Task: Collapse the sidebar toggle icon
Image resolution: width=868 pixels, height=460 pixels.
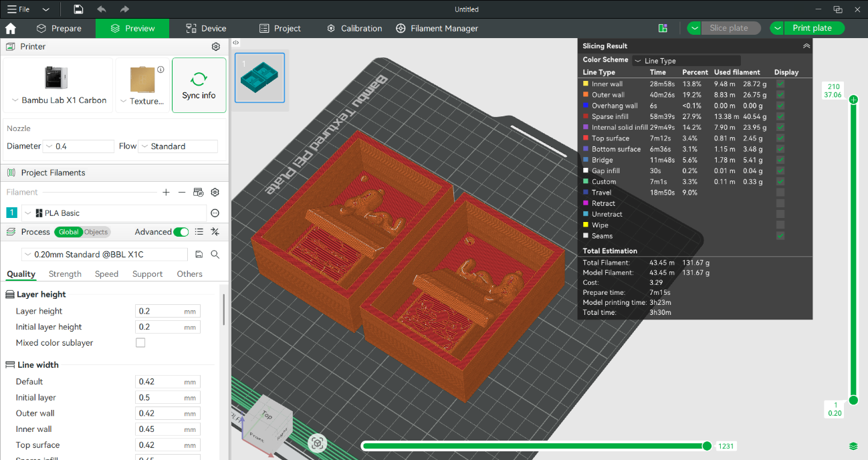Action: point(236,42)
